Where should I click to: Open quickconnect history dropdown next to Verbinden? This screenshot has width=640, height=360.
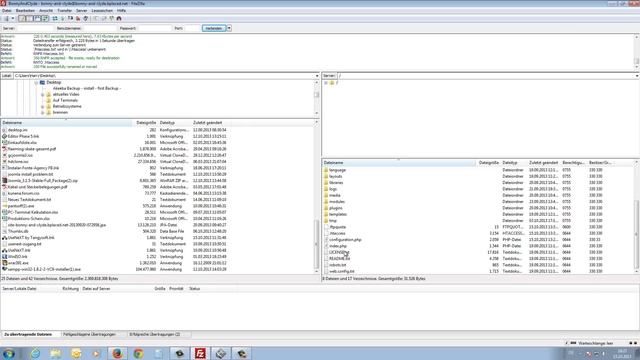pyautogui.click(x=229, y=28)
